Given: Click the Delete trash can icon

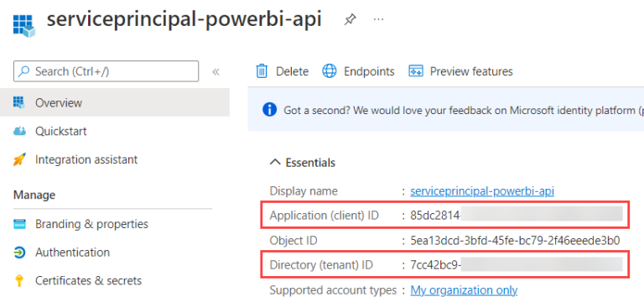Looking at the screenshot, I should pyautogui.click(x=262, y=71).
